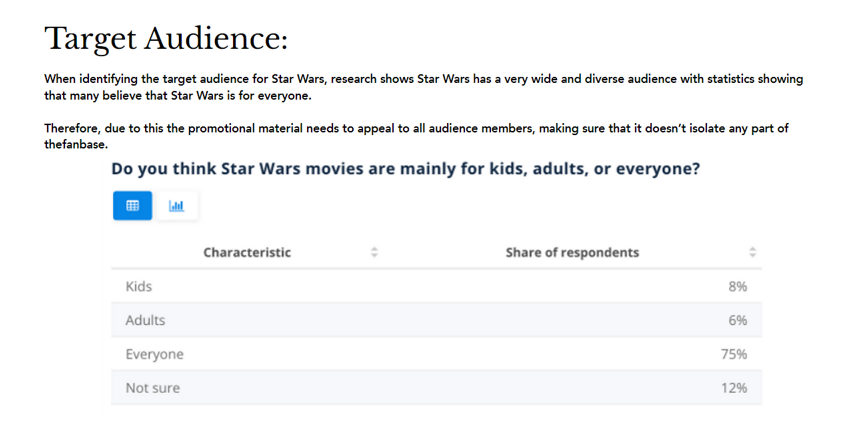Screen dimensions: 853x431
Task: Sort by Share of respondents arrow icon
Action: 752,253
